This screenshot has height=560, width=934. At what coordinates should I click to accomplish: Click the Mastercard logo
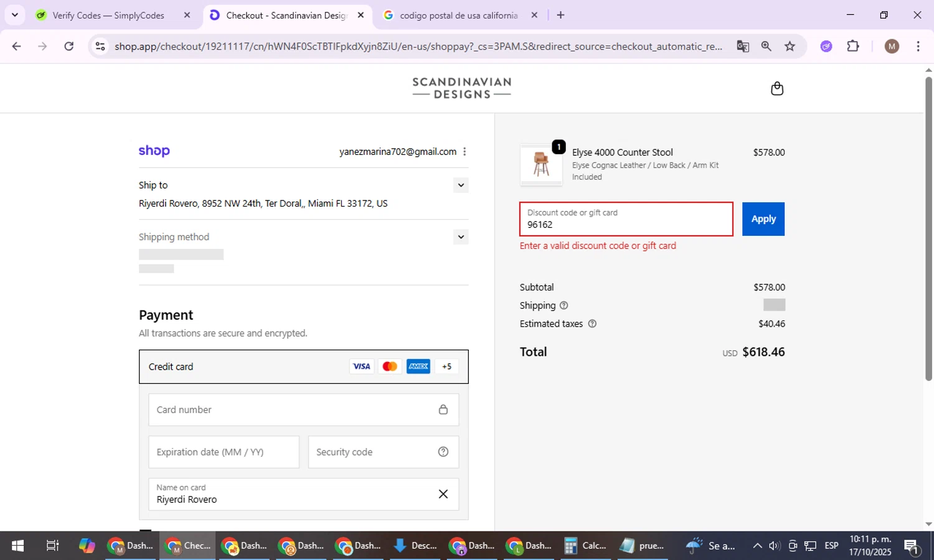tap(390, 366)
